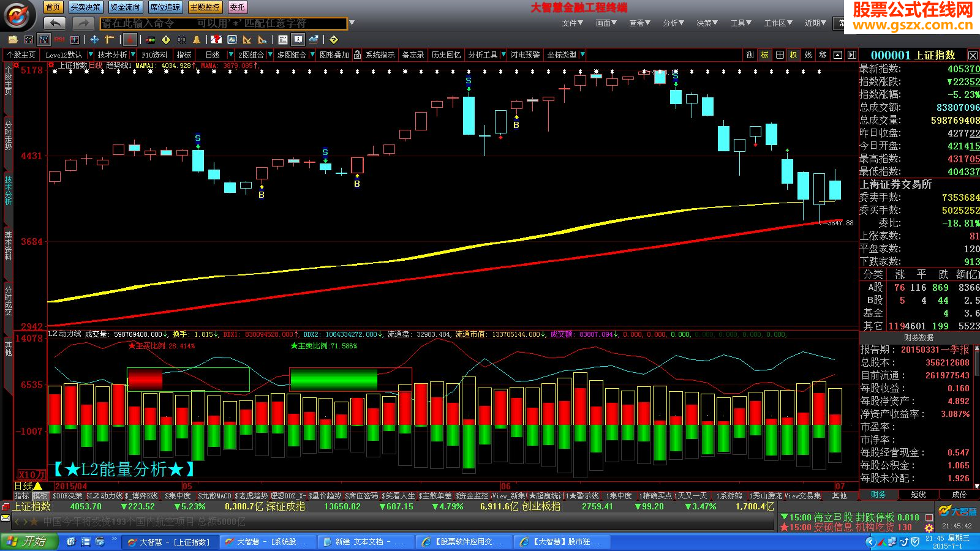Open the 分析 dropdown menu
Viewport: 980px width, 551px height.
pos(674,23)
